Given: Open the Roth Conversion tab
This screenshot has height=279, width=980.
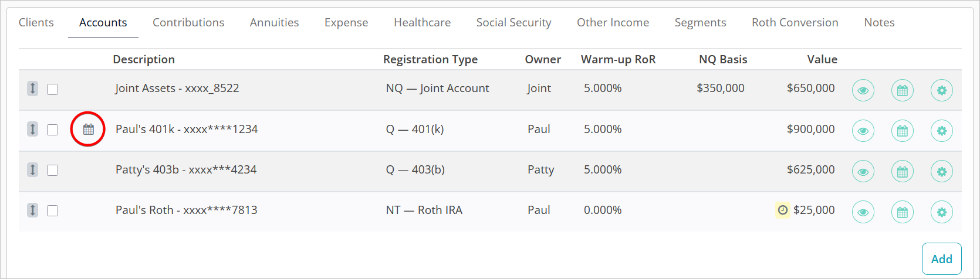Looking at the screenshot, I should [795, 22].
